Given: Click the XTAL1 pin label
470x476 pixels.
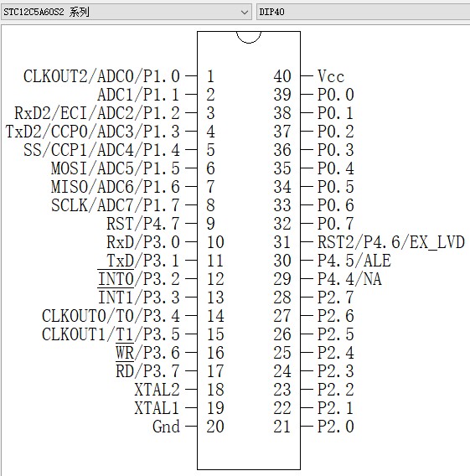Looking at the screenshot, I should pyautogui.click(x=157, y=408).
